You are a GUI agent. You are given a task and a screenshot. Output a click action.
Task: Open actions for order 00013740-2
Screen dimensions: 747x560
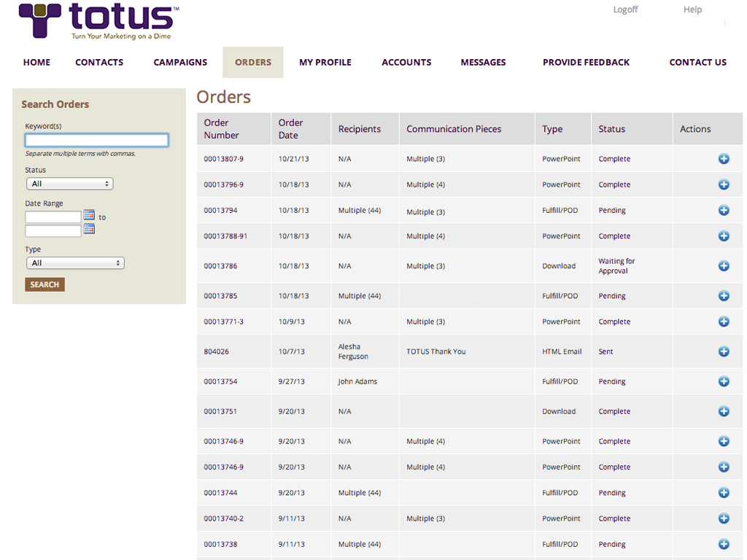pos(724,518)
